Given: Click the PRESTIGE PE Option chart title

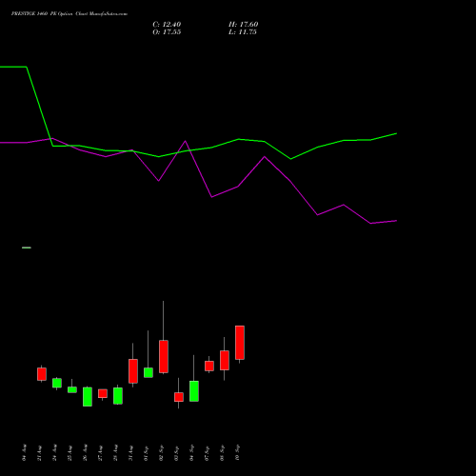Looking at the screenshot, I should (69, 14).
